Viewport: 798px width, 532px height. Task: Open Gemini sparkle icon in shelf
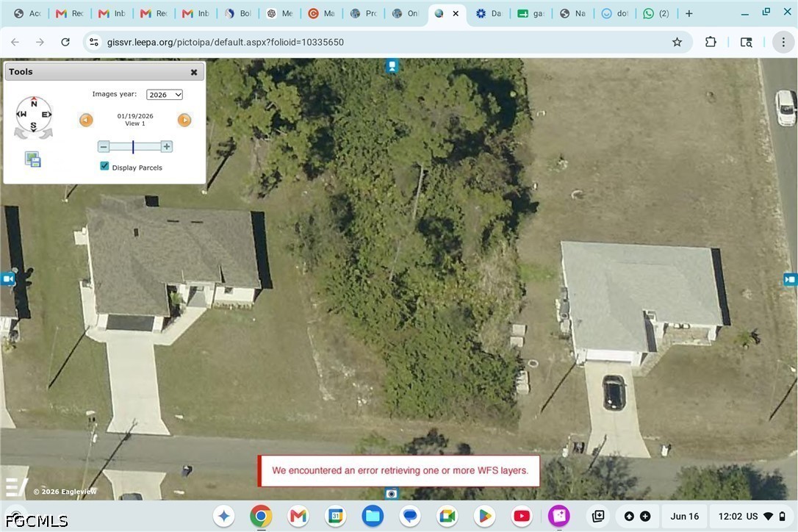[x=224, y=517]
